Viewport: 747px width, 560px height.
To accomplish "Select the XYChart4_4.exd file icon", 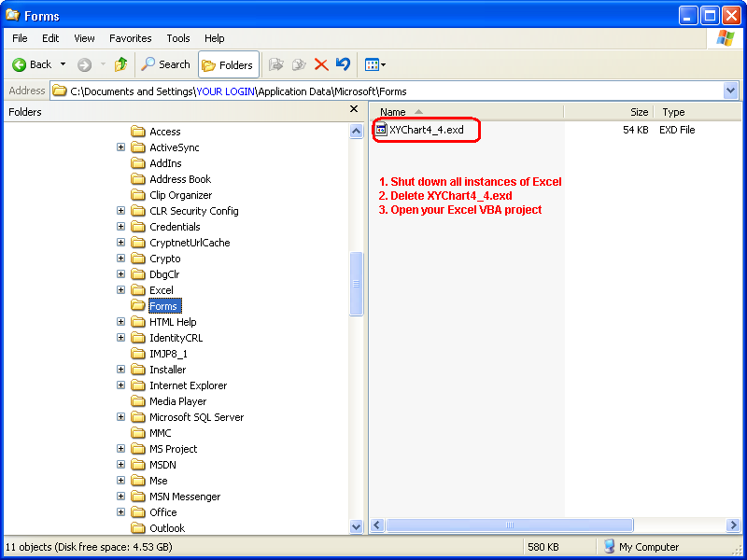I will pyautogui.click(x=381, y=130).
